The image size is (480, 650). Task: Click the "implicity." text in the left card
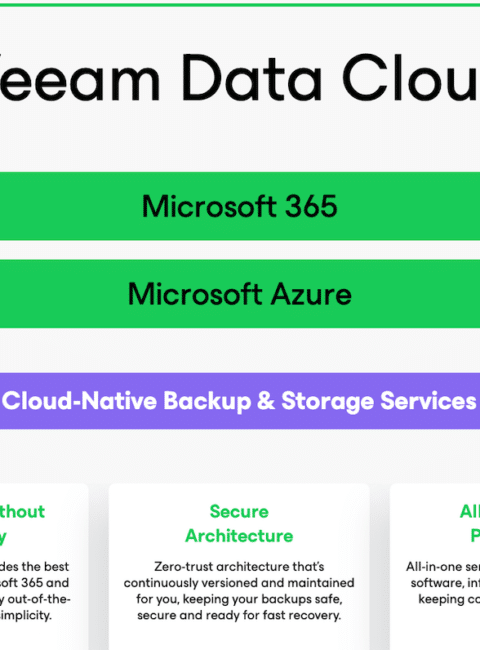(26, 615)
